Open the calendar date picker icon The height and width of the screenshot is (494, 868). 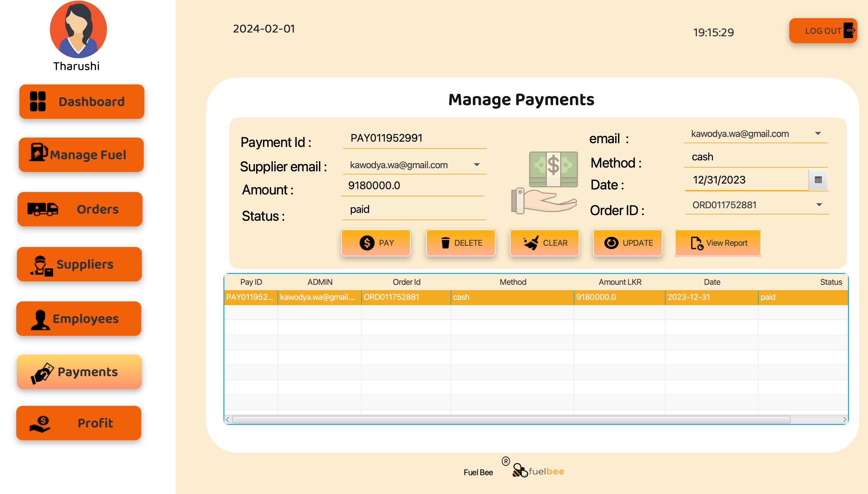point(818,180)
